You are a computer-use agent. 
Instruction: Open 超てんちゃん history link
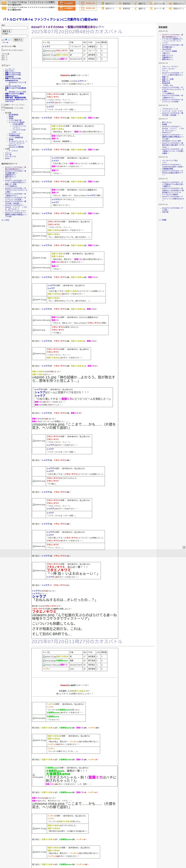pos(167,122)
